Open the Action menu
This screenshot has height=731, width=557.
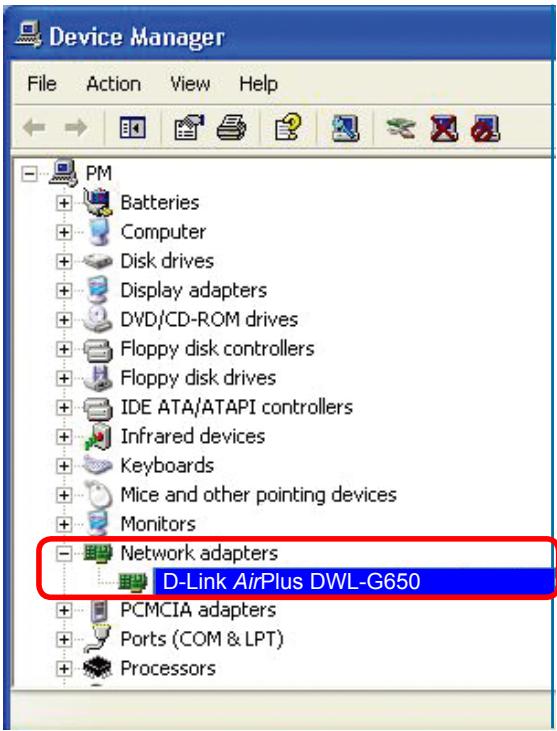click(x=114, y=84)
